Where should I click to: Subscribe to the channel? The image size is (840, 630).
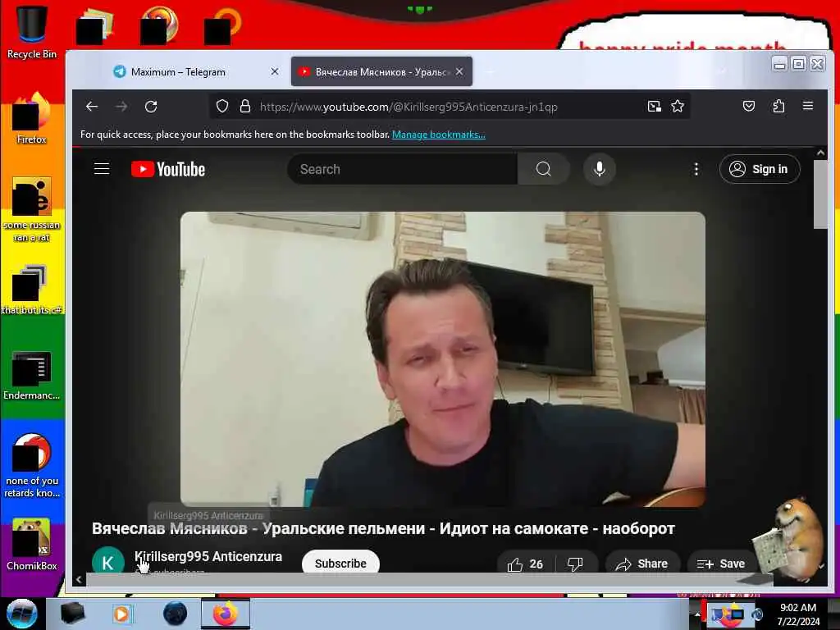point(340,563)
